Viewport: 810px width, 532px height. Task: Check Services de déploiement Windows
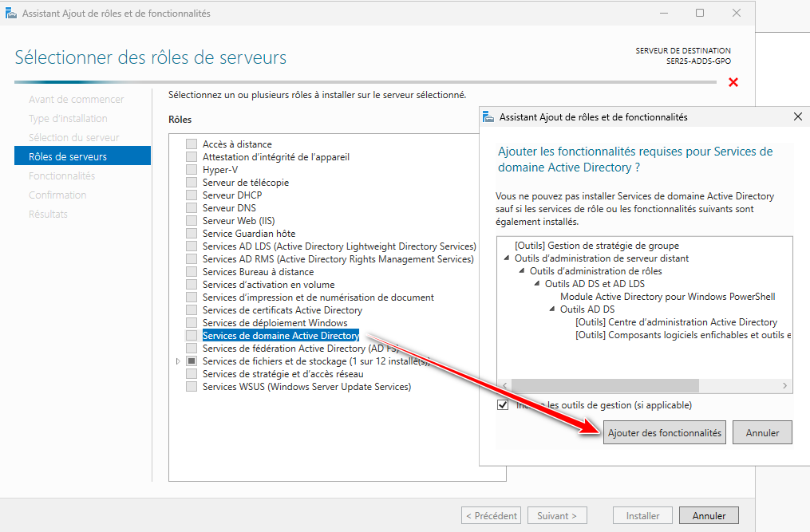(x=192, y=323)
